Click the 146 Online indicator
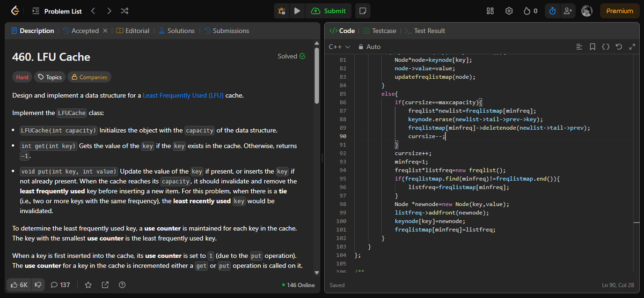Viewport: 644px width, 298px height. click(298, 285)
